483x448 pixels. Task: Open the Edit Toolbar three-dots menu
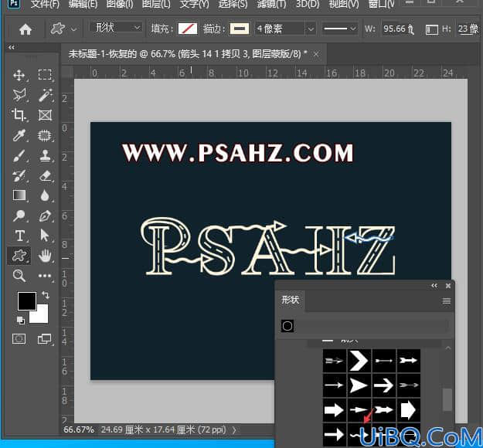(x=45, y=276)
